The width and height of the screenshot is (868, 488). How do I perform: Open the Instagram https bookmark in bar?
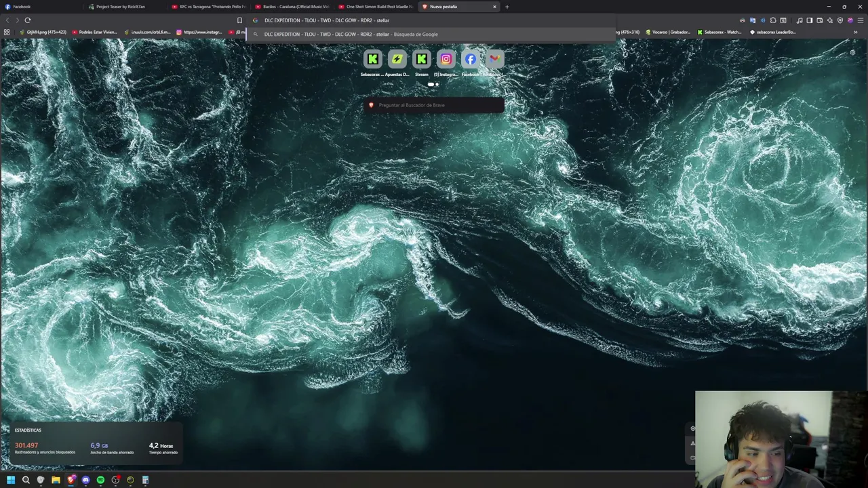[199, 32]
